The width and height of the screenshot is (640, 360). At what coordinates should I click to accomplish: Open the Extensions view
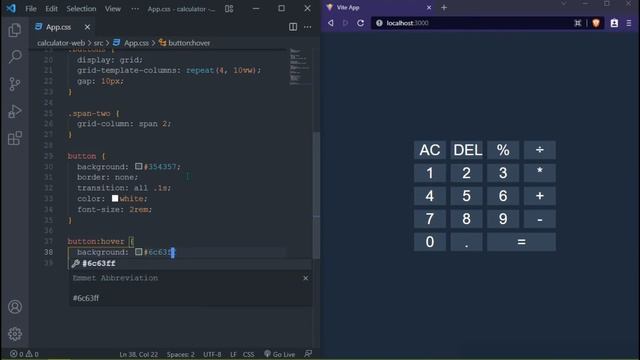click(15, 138)
